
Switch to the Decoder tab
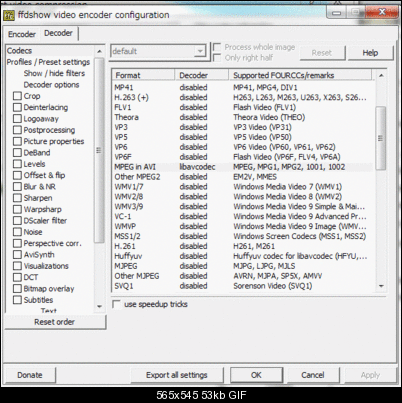click(x=58, y=33)
